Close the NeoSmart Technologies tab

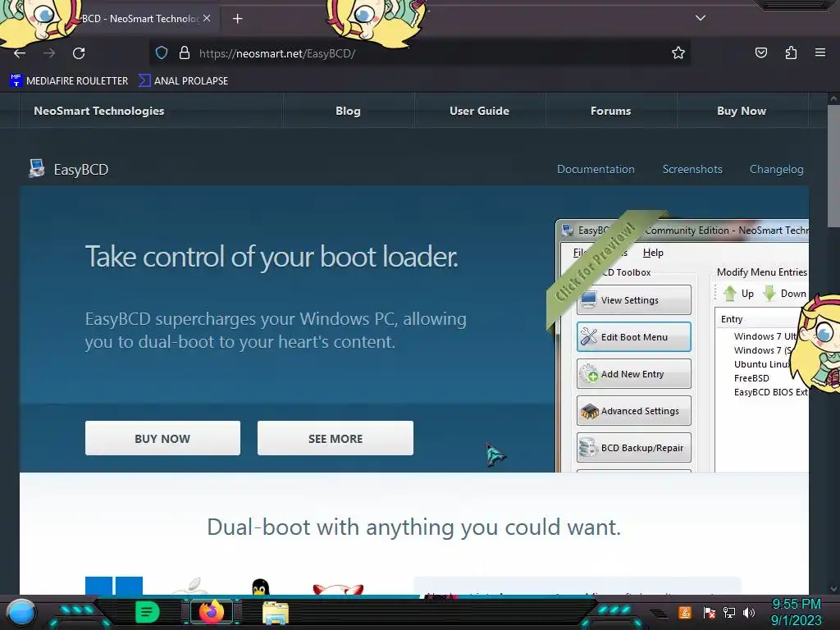pos(207,18)
